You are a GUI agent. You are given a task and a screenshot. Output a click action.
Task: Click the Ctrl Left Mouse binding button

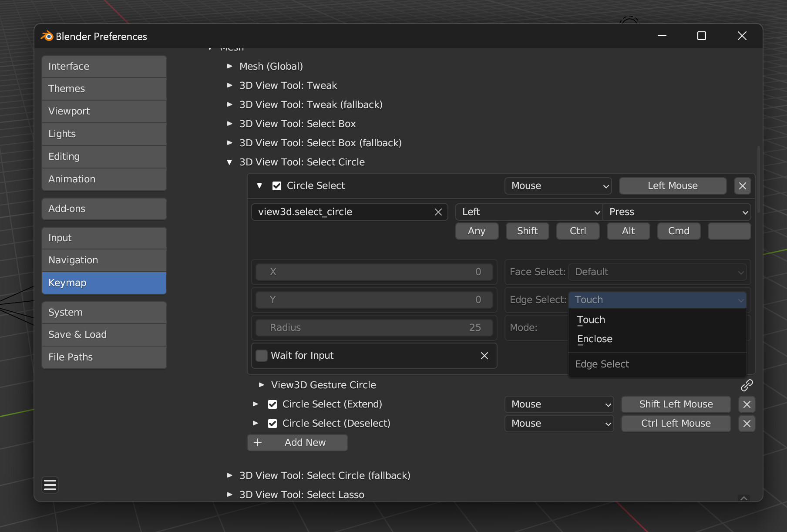tap(676, 424)
